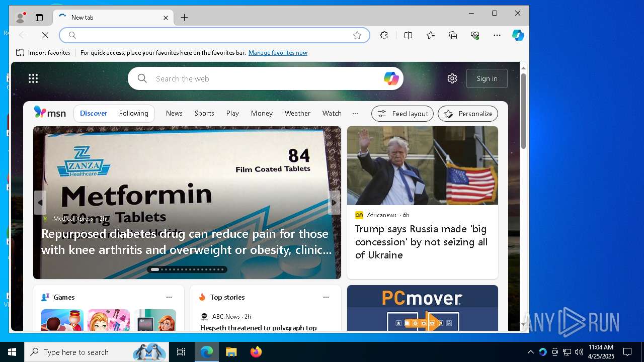The width and height of the screenshot is (644, 362).
Task: Open the MSN apps grid launcher
Action: click(x=33, y=78)
